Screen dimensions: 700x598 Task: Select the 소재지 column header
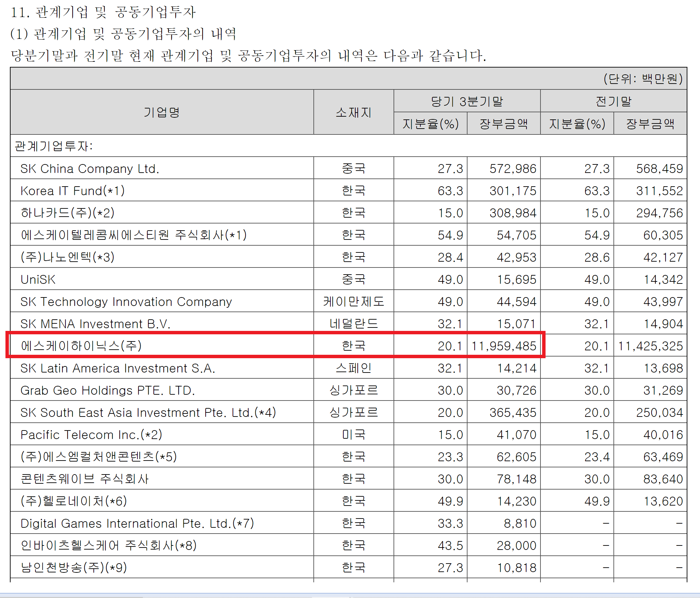pos(354,112)
